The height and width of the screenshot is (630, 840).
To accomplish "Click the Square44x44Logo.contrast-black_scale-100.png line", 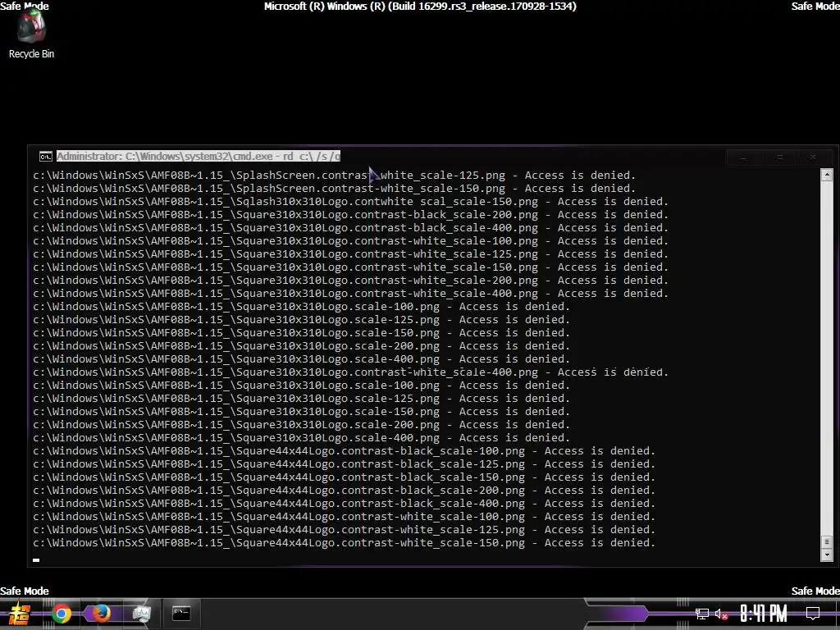I will (x=345, y=451).
